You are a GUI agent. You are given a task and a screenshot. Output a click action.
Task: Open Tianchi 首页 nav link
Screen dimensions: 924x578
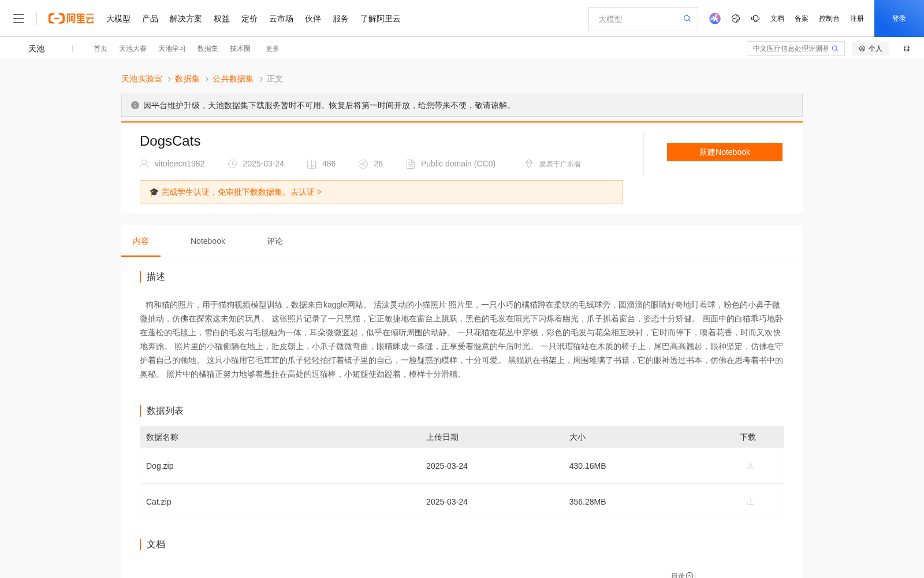point(100,49)
